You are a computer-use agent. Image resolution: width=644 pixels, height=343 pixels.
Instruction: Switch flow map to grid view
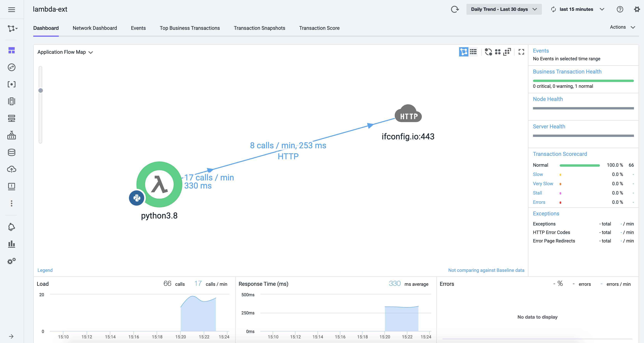coord(473,52)
